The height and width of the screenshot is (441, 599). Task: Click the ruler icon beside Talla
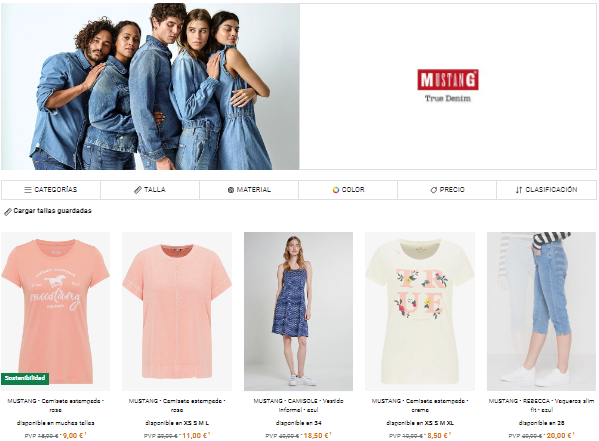138,190
